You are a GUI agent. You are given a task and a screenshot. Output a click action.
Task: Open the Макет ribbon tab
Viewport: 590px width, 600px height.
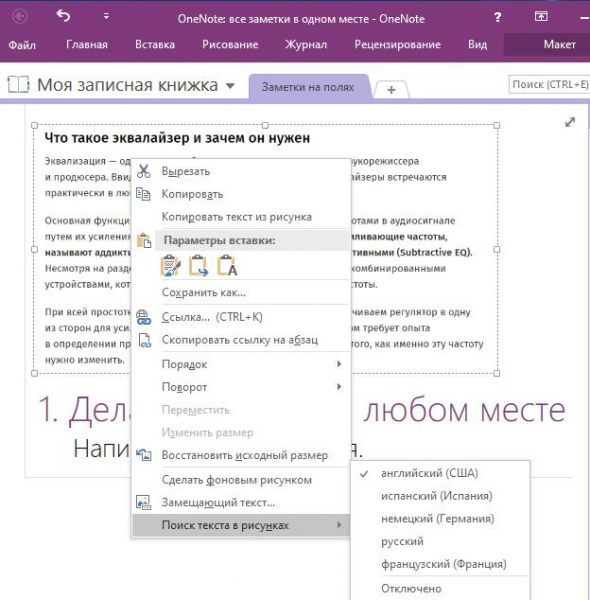click(x=559, y=45)
